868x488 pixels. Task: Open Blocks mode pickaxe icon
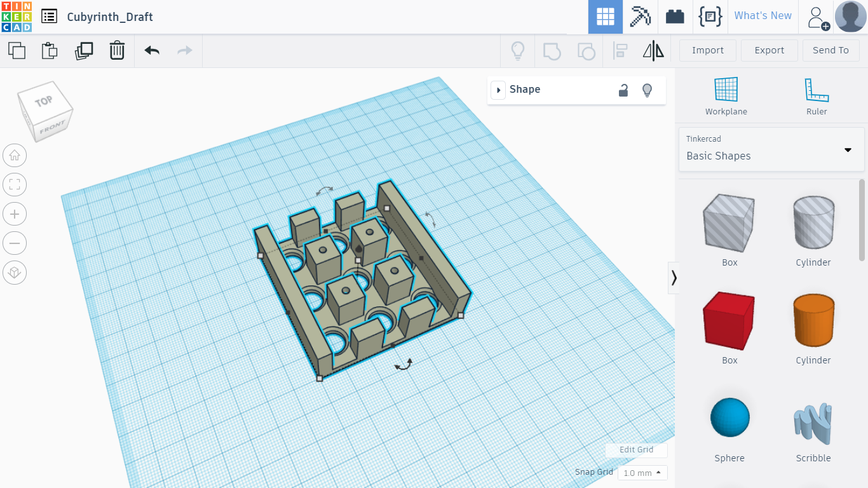click(640, 17)
